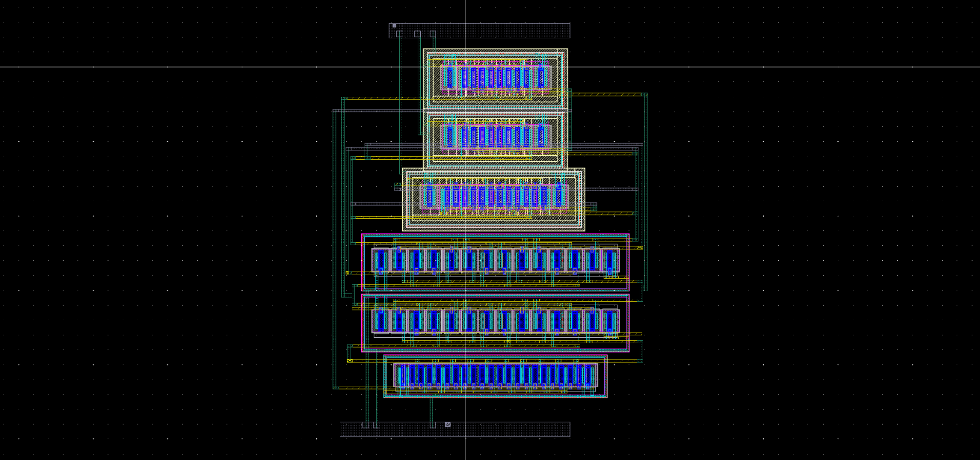Select leftmost blue gate finger in topmost block
Viewport: 980px width, 460px height.
pyautogui.click(x=450, y=77)
